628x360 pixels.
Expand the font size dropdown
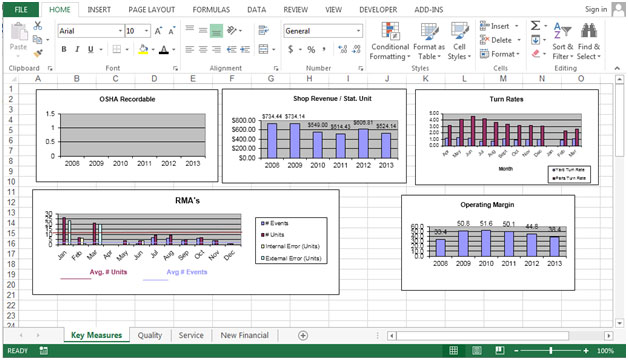tap(147, 31)
